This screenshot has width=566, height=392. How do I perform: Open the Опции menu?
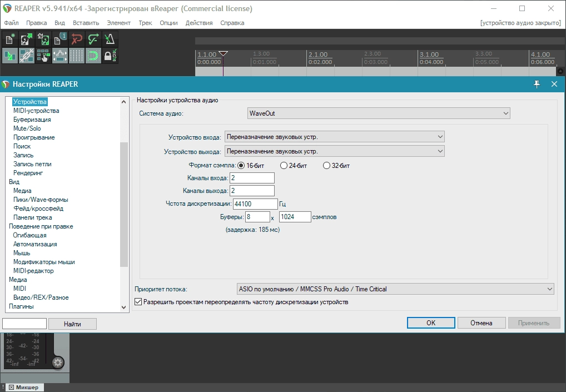(x=168, y=23)
